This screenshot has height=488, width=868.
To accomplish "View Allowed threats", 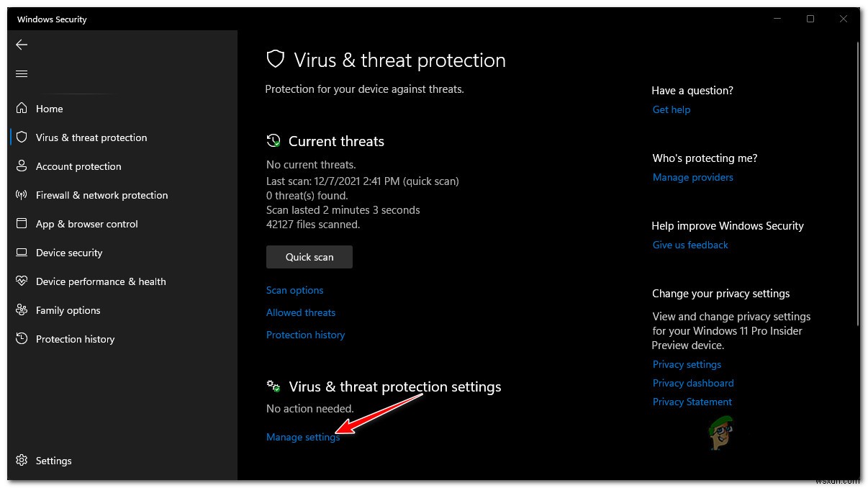I will [x=301, y=312].
